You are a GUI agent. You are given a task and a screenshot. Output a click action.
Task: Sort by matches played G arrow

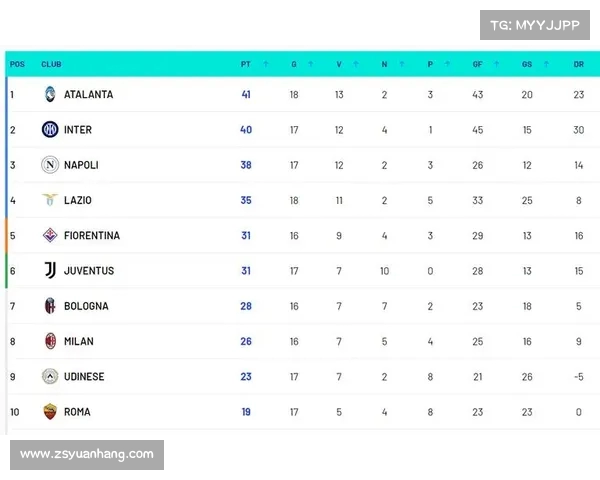[x=311, y=64]
